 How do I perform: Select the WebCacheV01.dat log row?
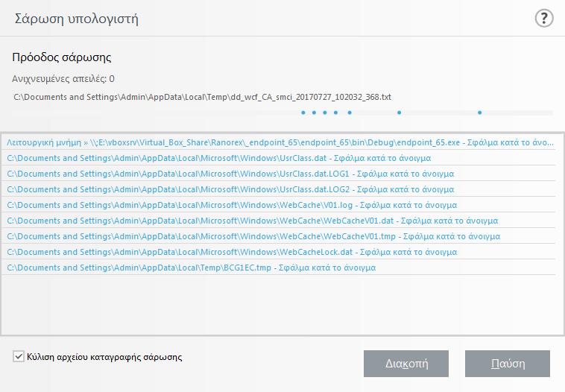(x=278, y=221)
